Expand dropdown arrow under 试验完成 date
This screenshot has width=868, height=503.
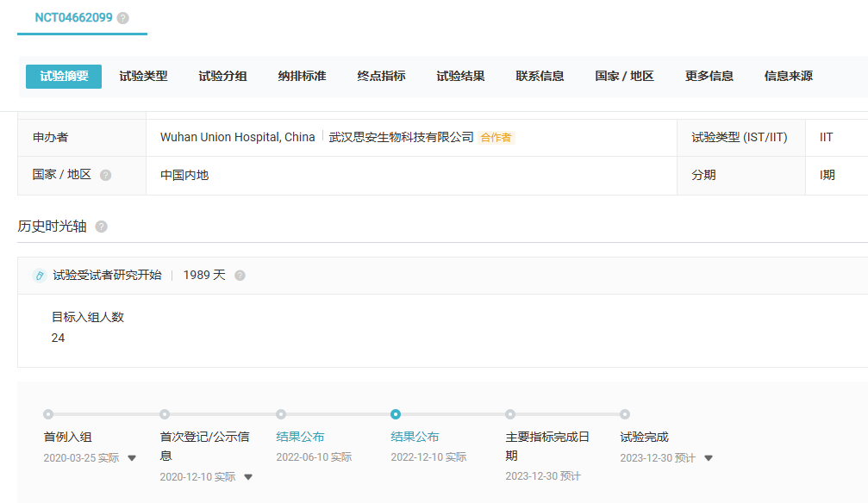click(709, 458)
